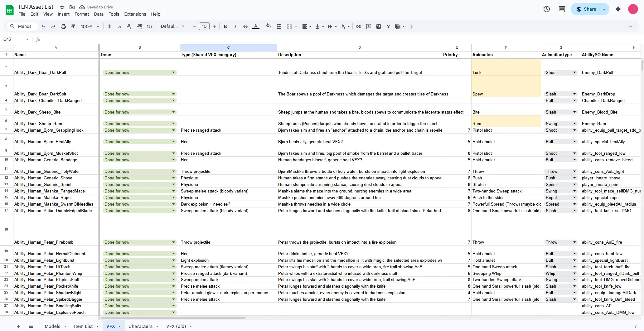Open the fill color picker
Viewport: 644px width, 331px height.
(x=268, y=27)
